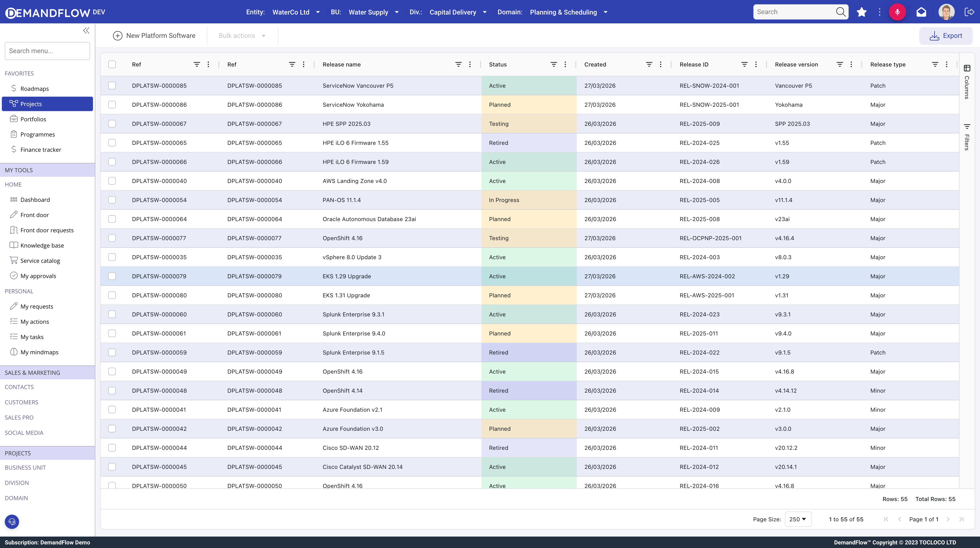The image size is (980, 548).
Task: Click New Platform Software
Action: pos(154,35)
